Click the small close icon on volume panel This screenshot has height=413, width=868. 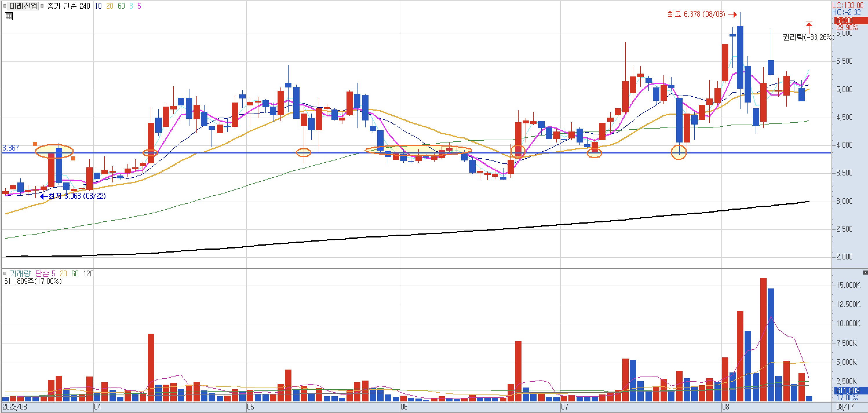pos(865,272)
